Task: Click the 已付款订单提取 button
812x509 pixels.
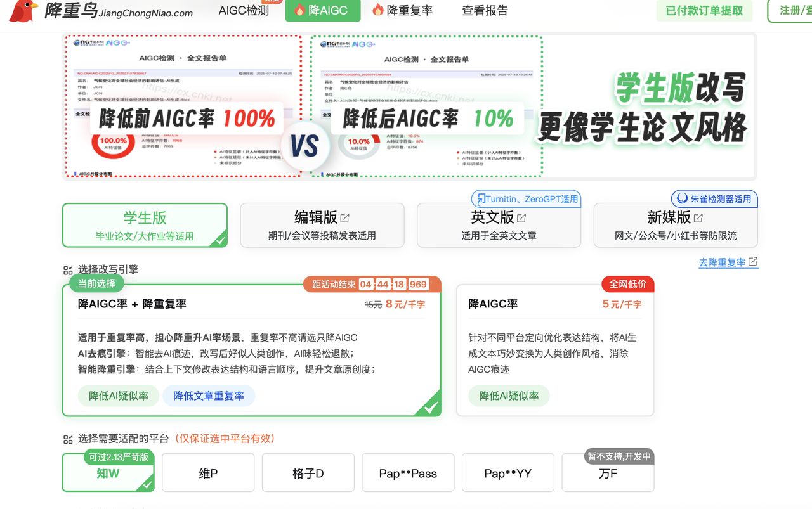Action: pyautogui.click(x=704, y=11)
